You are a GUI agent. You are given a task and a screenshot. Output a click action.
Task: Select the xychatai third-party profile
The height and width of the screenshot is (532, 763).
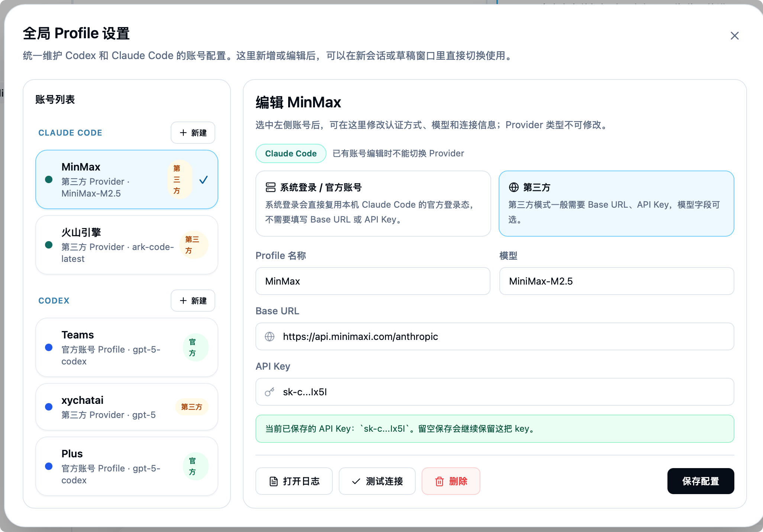click(126, 407)
